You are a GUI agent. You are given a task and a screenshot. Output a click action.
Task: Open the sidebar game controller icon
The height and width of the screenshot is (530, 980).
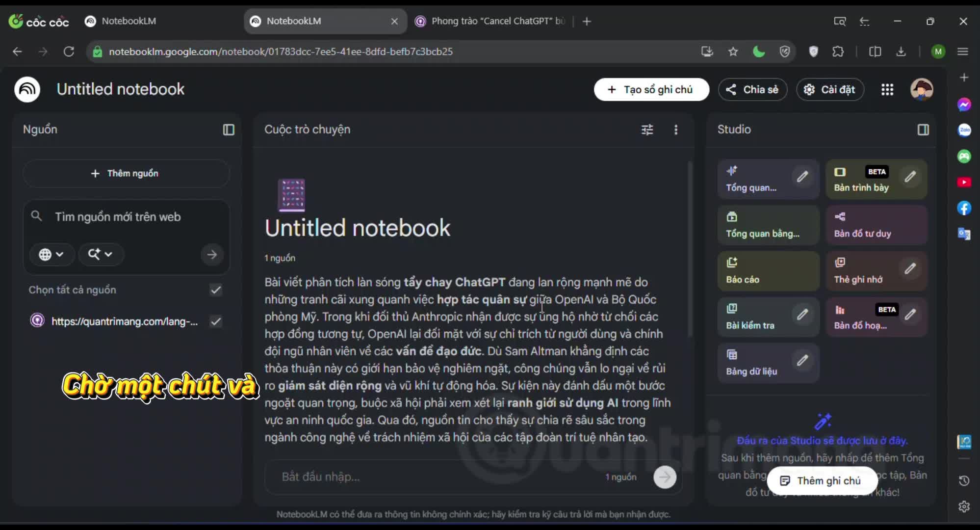pyautogui.click(x=964, y=156)
